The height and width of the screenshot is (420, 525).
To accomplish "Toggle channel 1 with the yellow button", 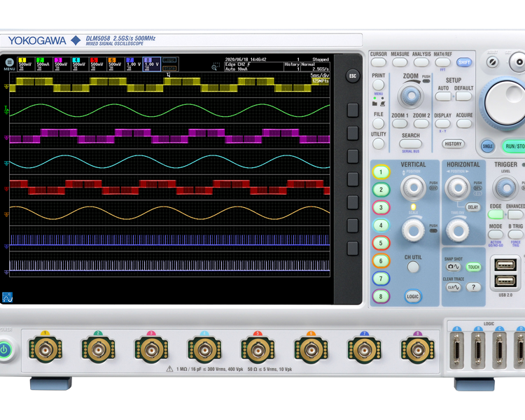I will point(381,171).
